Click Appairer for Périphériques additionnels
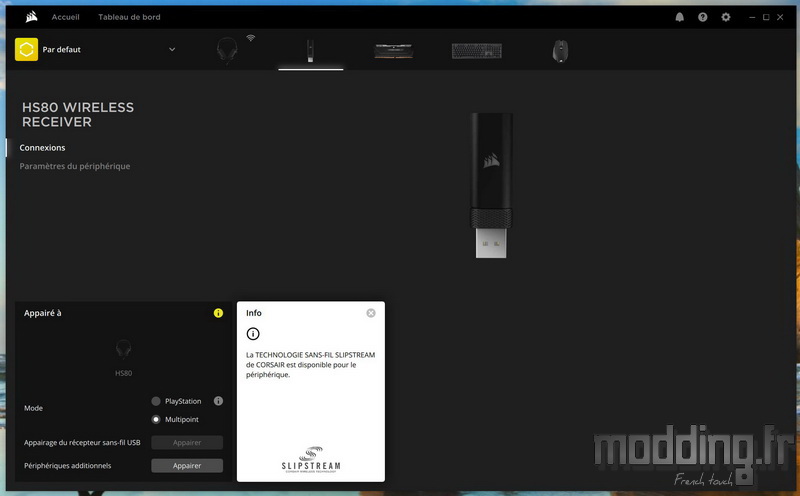Image resolution: width=800 pixels, height=496 pixels. (x=187, y=465)
